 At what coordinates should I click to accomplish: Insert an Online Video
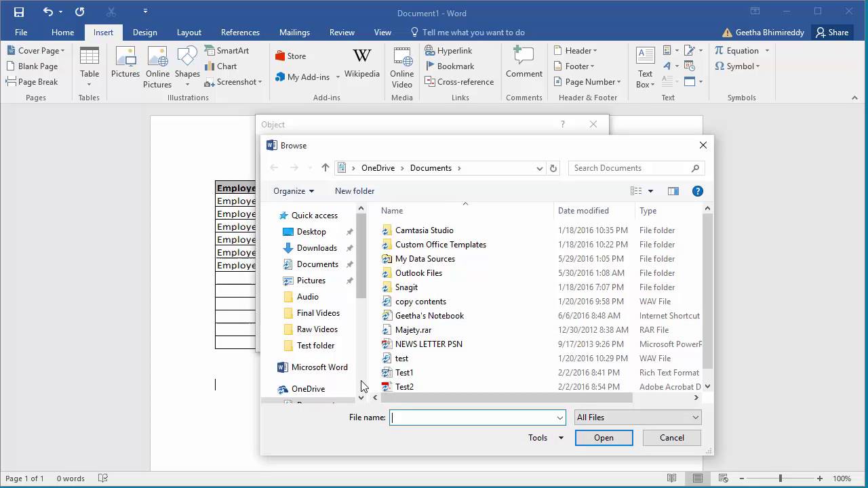click(x=402, y=66)
